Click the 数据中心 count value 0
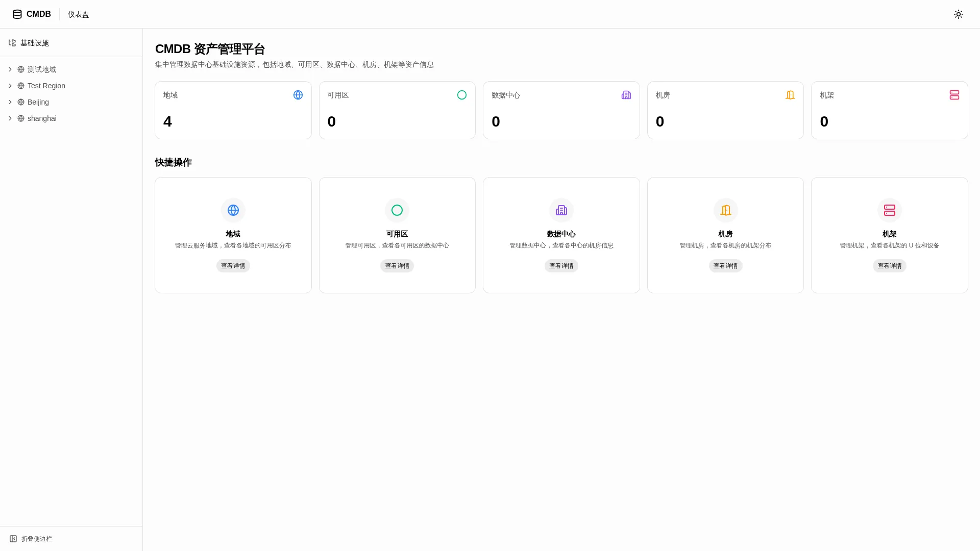 pyautogui.click(x=496, y=121)
